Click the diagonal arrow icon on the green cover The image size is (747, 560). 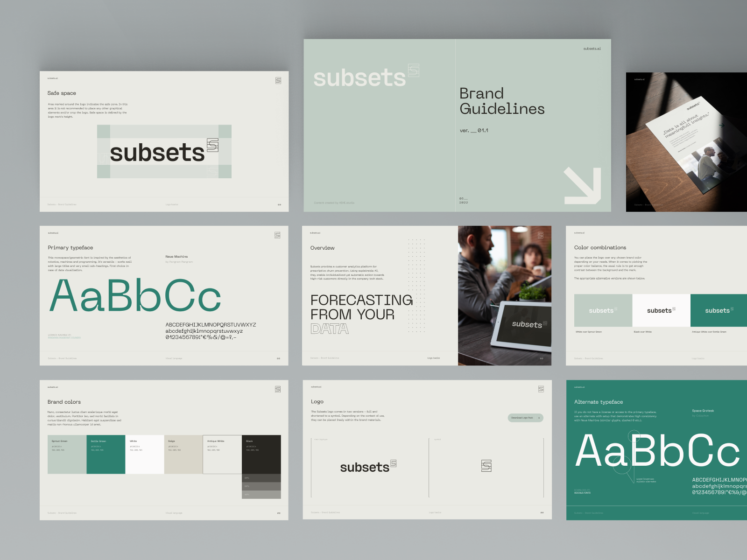point(582,185)
